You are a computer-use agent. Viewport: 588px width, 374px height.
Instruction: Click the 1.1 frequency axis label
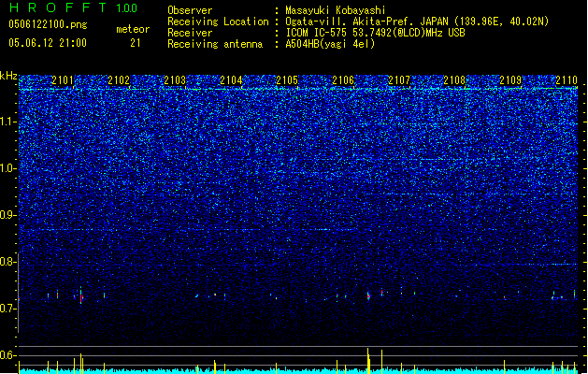pyautogui.click(x=7, y=122)
